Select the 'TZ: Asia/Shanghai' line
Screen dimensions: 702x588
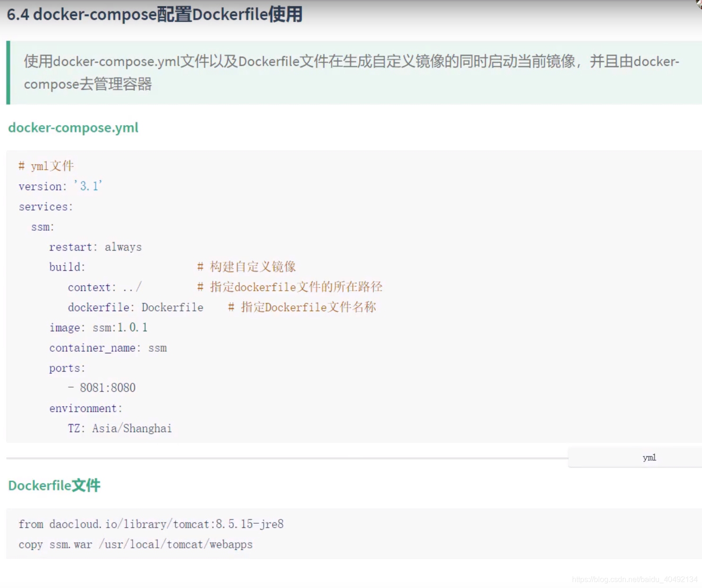[x=120, y=429]
